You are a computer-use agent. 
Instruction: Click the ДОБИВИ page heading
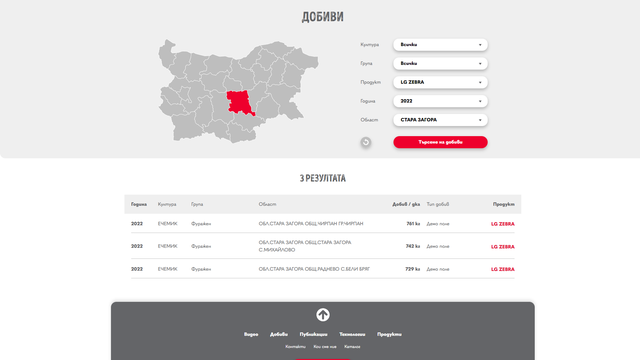coord(322,17)
